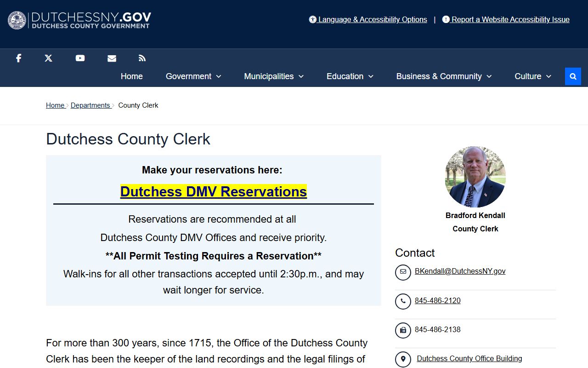Open Dutchess County Office Building address link
This screenshot has height=368, width=588.
tap(469, 359)
